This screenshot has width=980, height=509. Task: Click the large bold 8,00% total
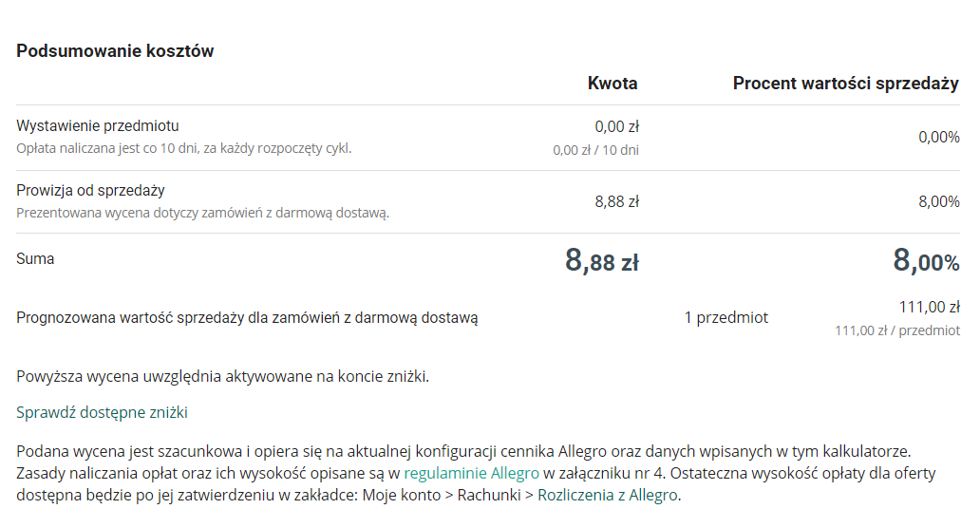click(x=926, y=260)
